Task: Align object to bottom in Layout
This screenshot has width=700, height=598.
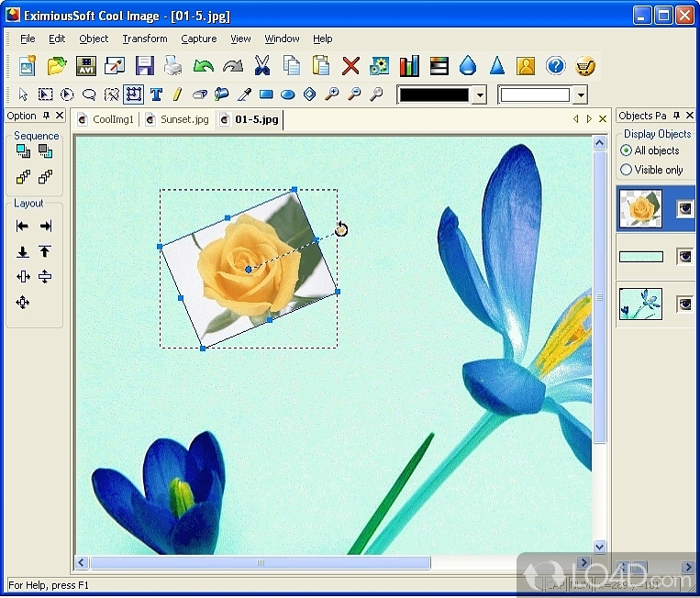Action: click(x=22, y=251)
